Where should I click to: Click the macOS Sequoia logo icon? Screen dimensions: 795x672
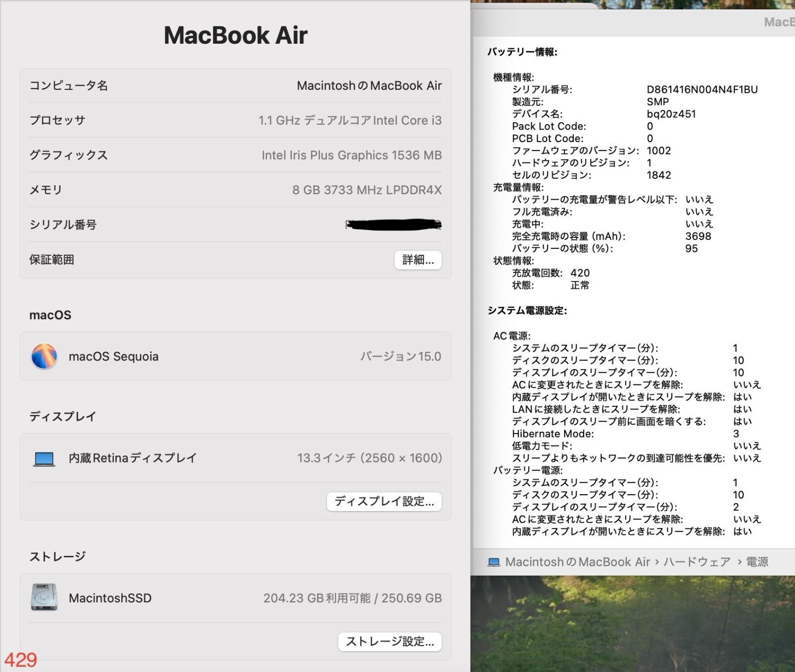coord(44,356)
